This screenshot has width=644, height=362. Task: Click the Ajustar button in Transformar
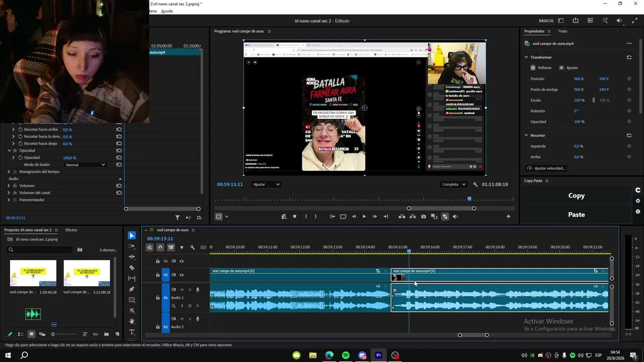coord(569,68)
